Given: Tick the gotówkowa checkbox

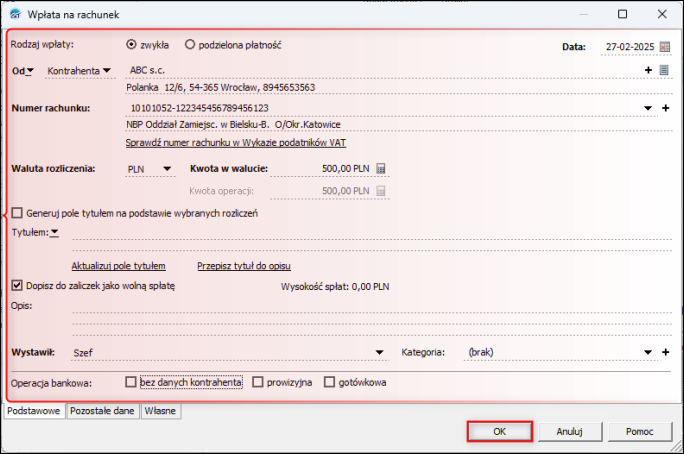Looking at the screenshot, I should pos(329,382).
